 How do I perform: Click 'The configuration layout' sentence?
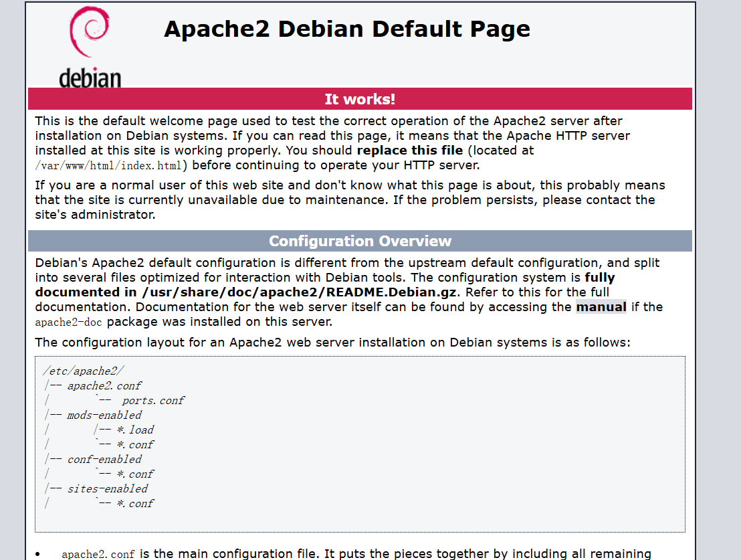pos(332,343)
